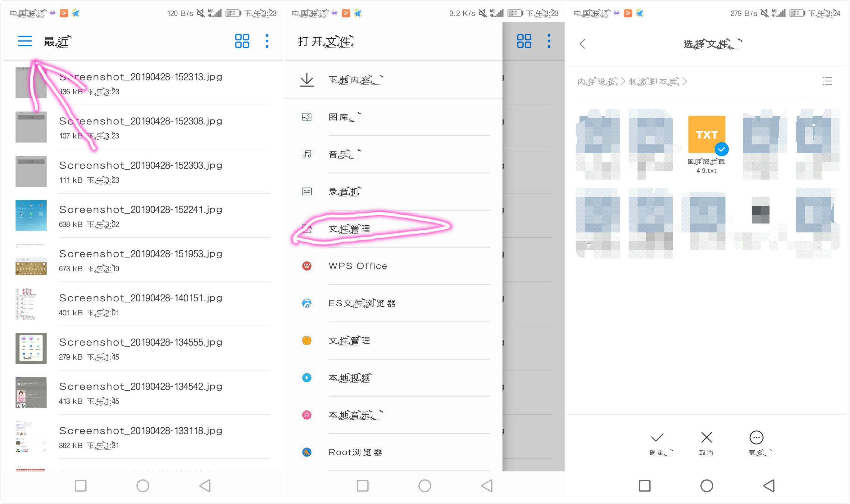
Task: Choose the circled 文件管理 drawer entry
Action: 349,229
